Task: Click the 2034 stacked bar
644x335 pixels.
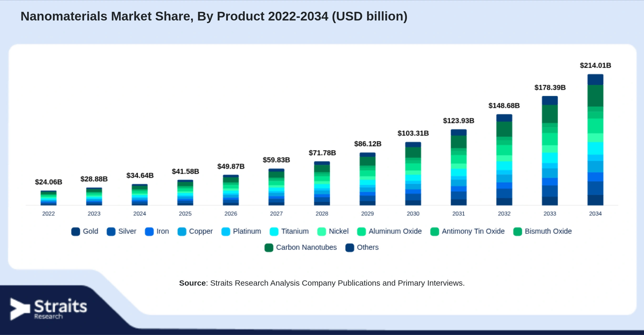Action: 595,140
